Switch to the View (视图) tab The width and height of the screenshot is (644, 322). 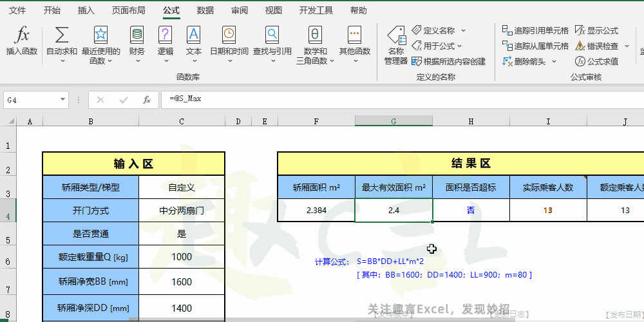point(274,11)
